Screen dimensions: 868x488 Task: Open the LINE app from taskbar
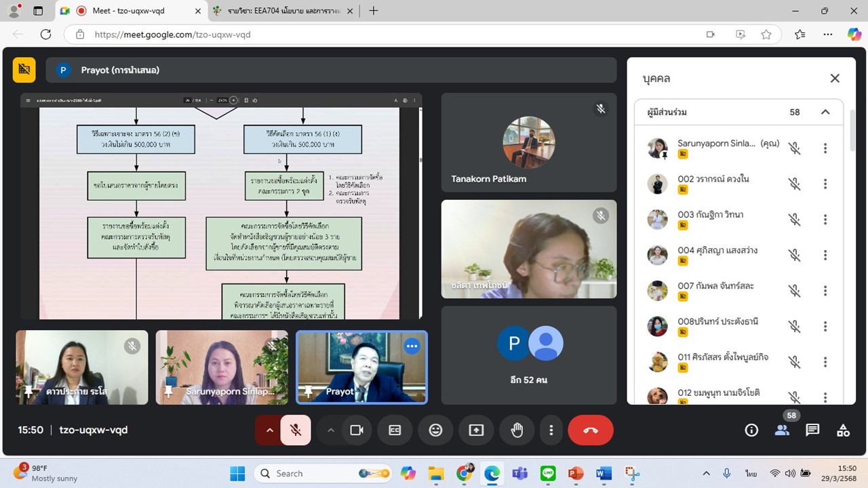pyautogui.click(x=548, y=473)
